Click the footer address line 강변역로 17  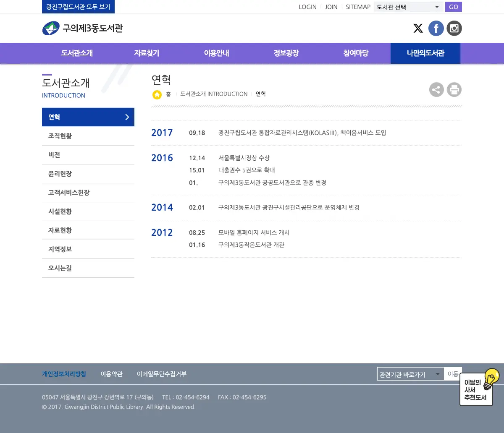point(98,397)
